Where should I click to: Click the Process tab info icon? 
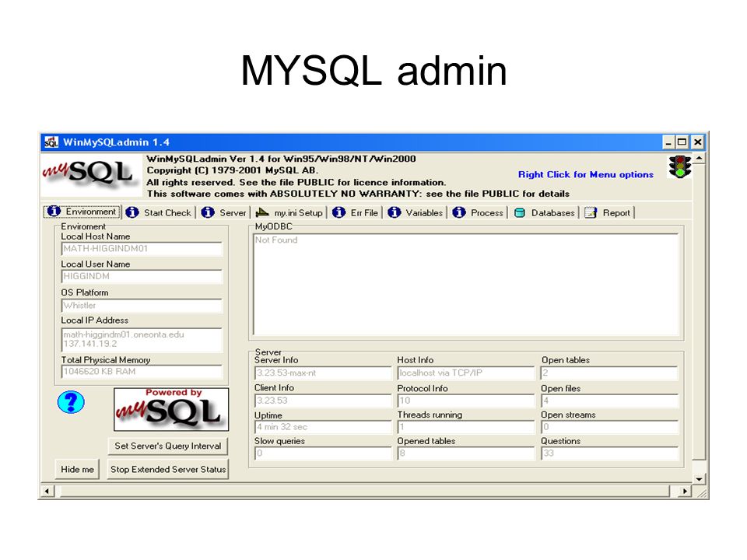[x=459, y=212]
